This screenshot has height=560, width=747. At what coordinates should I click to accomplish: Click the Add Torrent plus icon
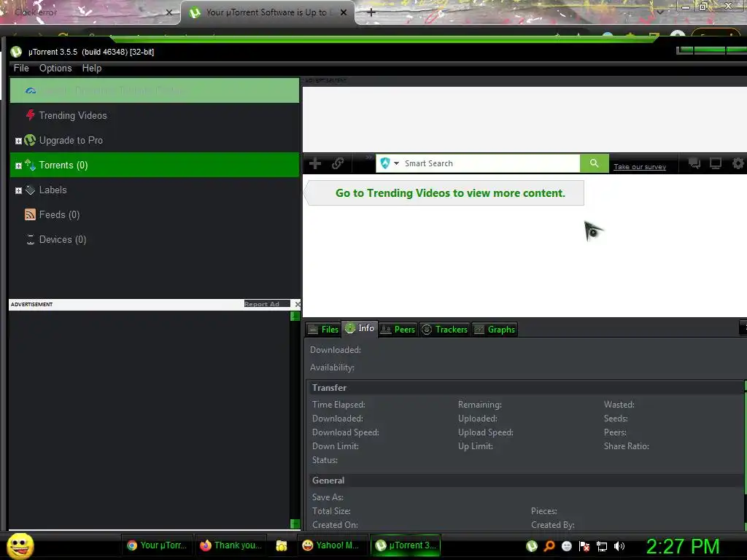(x=315, y=164)
